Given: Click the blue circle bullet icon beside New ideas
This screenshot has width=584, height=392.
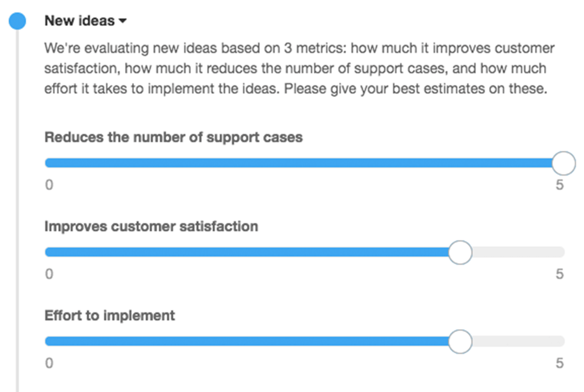Looking at the screenshot, I should (17, 21).
